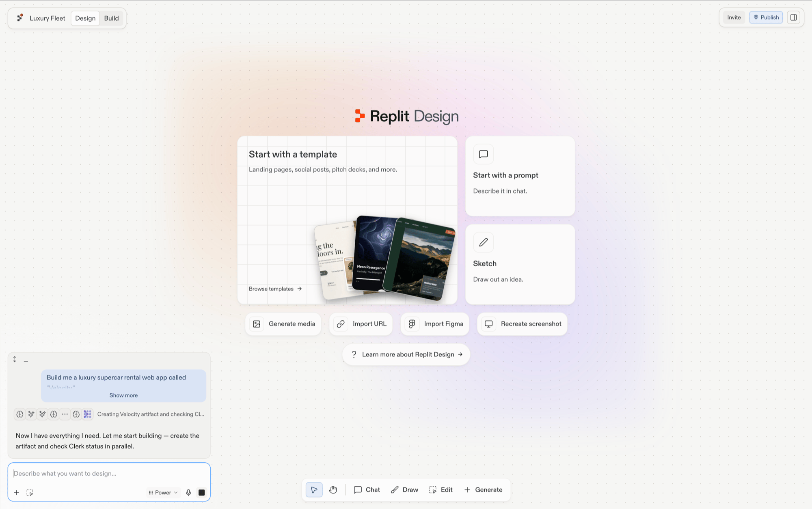The height and width of the screenshot is (509, 812).
Task: Click the Draw pencil icon in toolbar
Action: [x=395, y=490]
